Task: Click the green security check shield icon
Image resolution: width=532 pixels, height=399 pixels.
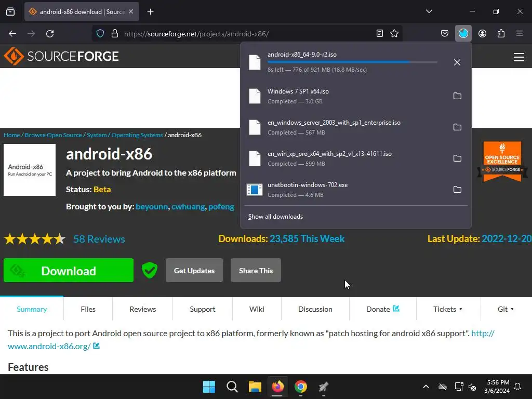Action: [x=149, y=270]
